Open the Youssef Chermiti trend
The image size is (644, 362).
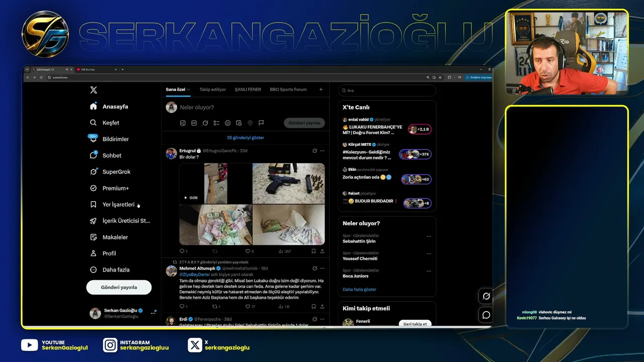[x=360, y=258]
